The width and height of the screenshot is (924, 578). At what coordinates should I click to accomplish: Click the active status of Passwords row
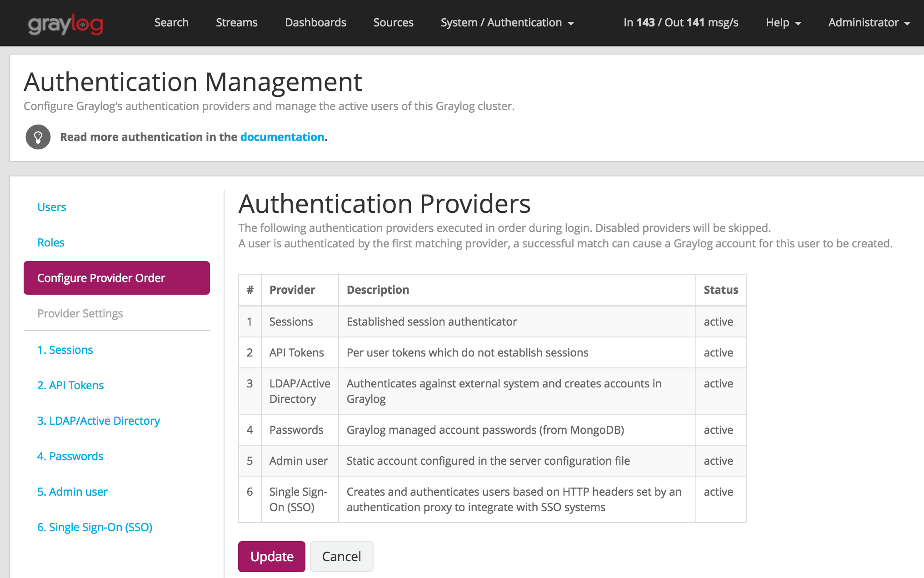coord(721,430)
